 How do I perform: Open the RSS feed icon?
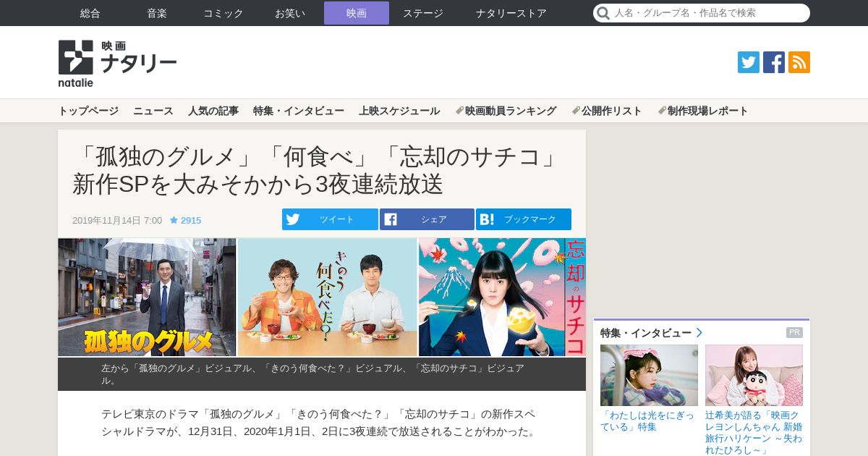pos(799,62)
